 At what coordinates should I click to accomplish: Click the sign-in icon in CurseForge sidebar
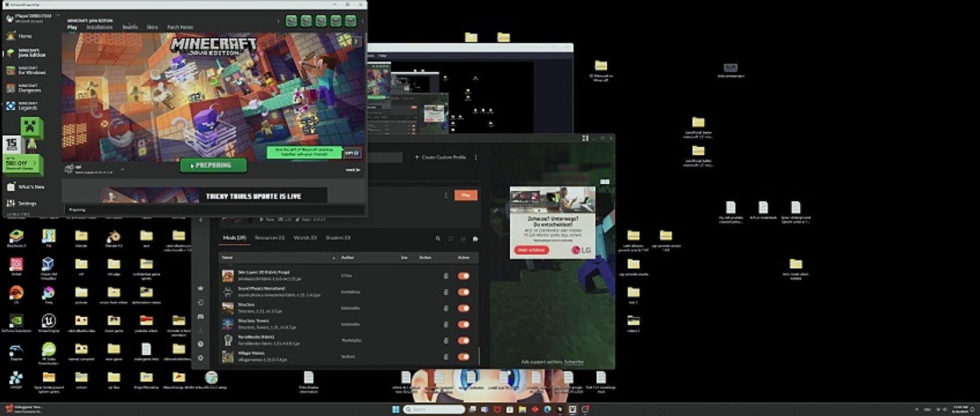click(201, 302)
